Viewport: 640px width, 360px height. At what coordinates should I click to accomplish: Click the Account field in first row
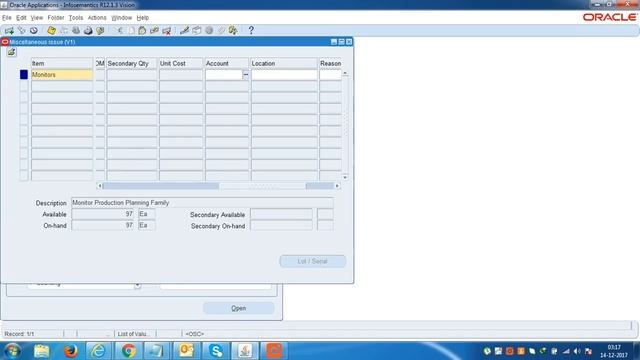pos(224,75)
